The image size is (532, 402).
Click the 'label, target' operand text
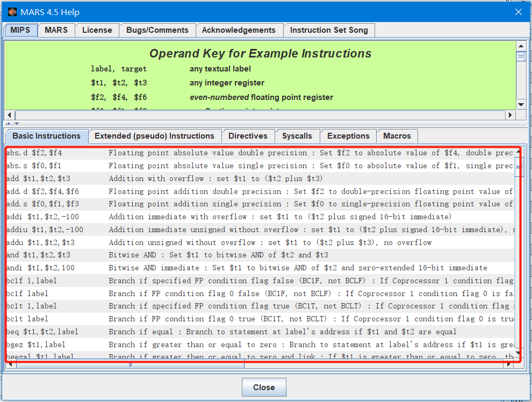(x=119, y=69)
